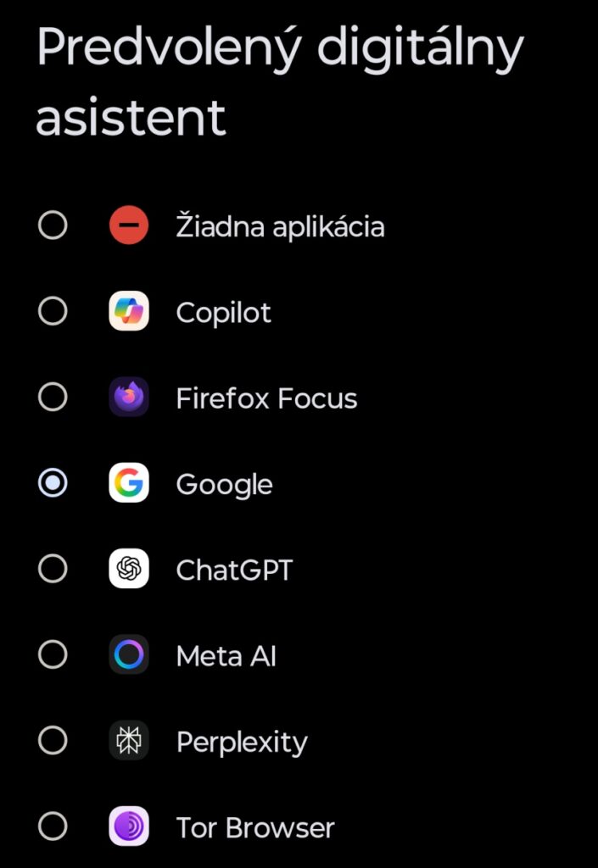Screen dimensions: 598x868
Task: Tap the Žiadna aplikácia row
Action: click(x=280, y=225)
